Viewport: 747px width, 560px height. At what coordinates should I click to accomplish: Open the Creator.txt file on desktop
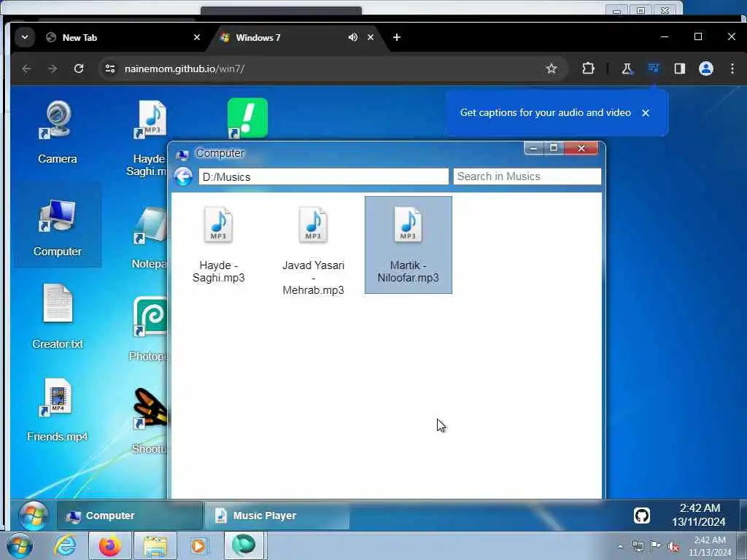pos(57,316)
